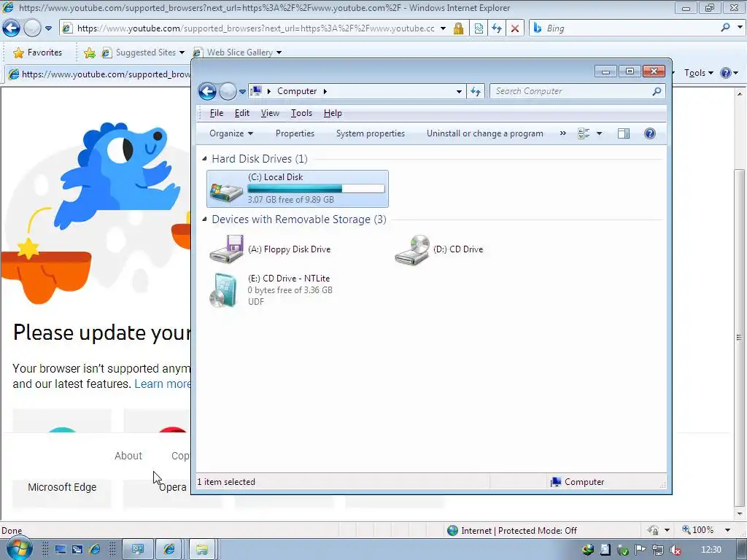
Task: Click Explorer window forward arrow button
Action: (x=228, y=91)
